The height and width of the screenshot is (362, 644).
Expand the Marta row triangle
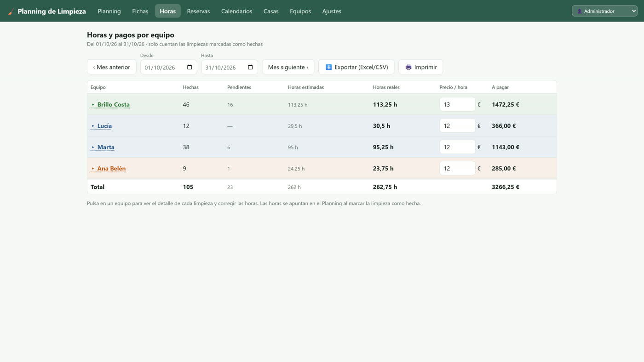(x=93, y=147)
